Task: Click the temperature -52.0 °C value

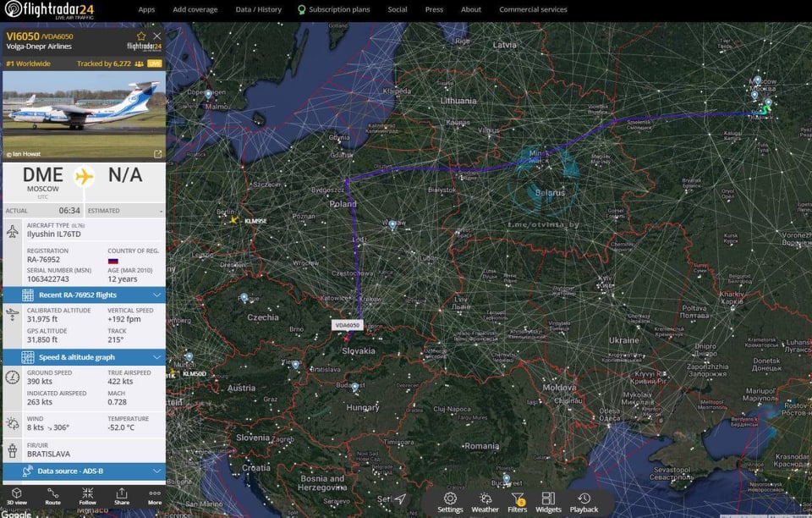Action: coord(121,427)
